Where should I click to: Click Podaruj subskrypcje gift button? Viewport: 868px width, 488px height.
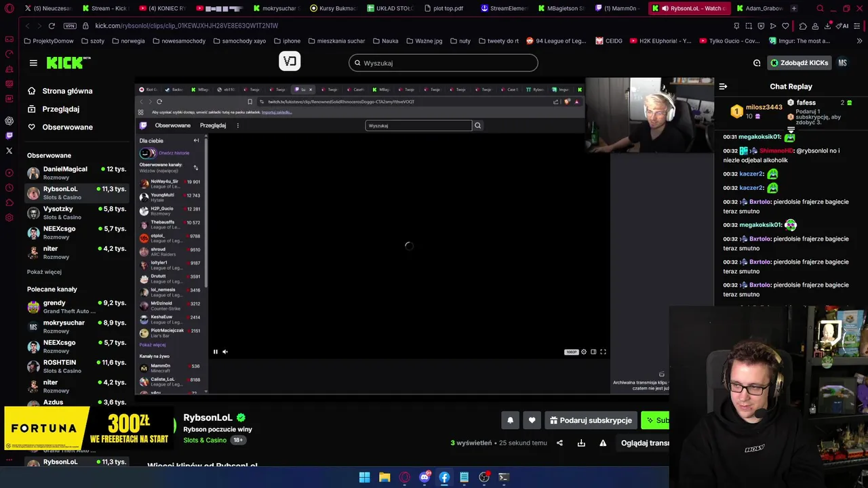coord(591,420)
